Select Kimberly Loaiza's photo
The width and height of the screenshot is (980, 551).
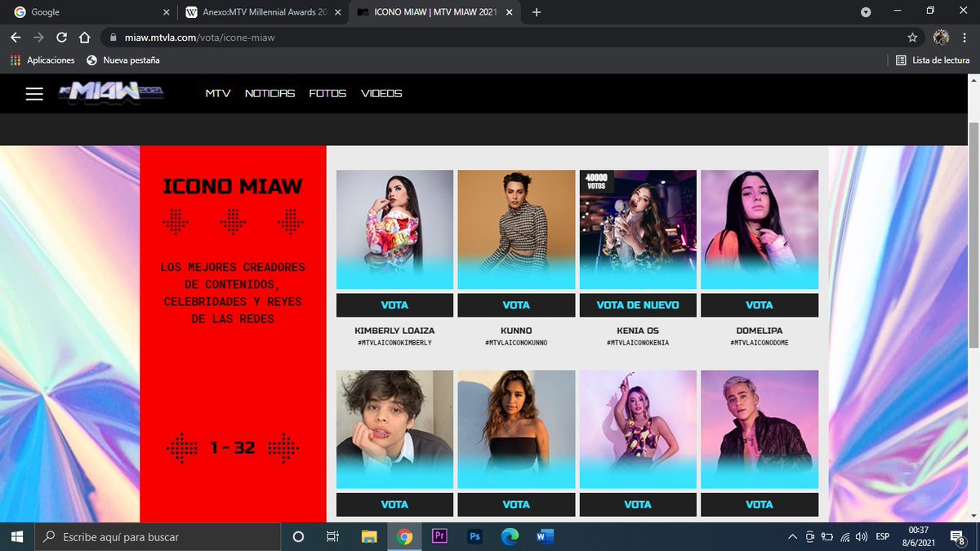tap(394, 229)
